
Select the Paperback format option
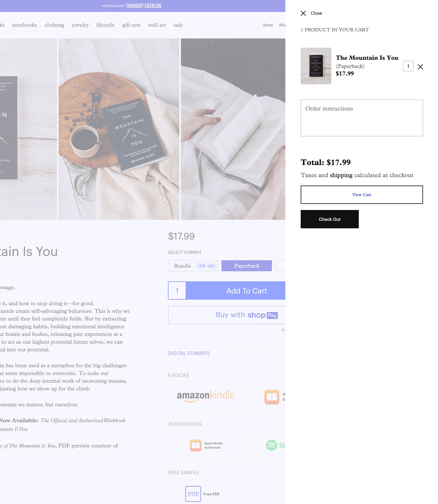point(246,266)
